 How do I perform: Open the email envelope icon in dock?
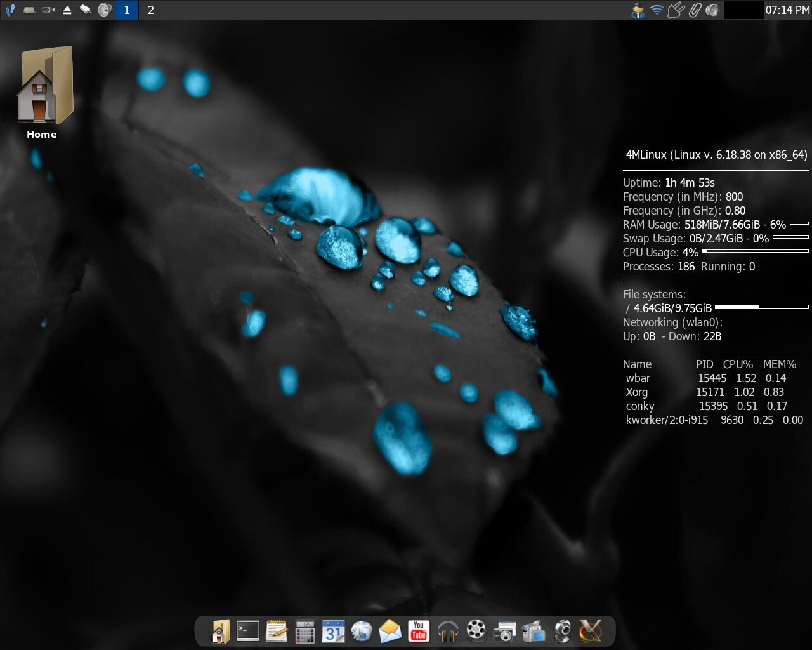point(390,632)
